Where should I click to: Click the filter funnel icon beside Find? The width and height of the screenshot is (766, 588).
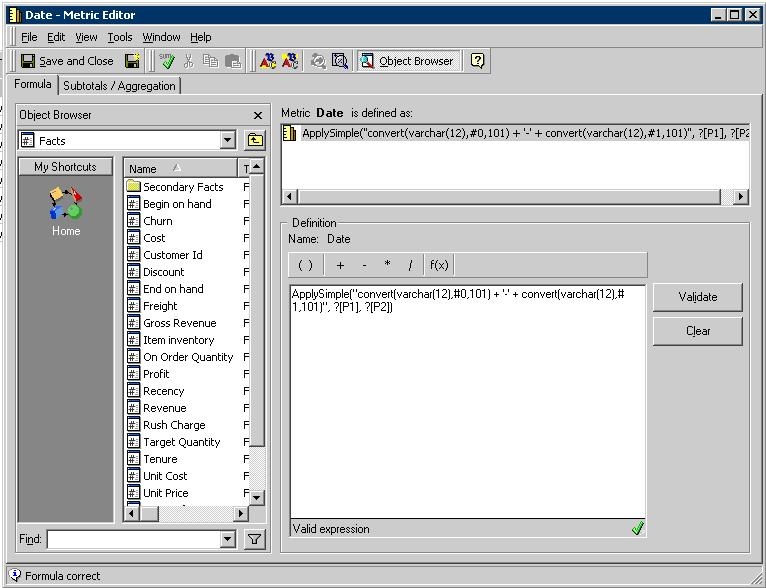pyautogui.click(x=255, y=540)
